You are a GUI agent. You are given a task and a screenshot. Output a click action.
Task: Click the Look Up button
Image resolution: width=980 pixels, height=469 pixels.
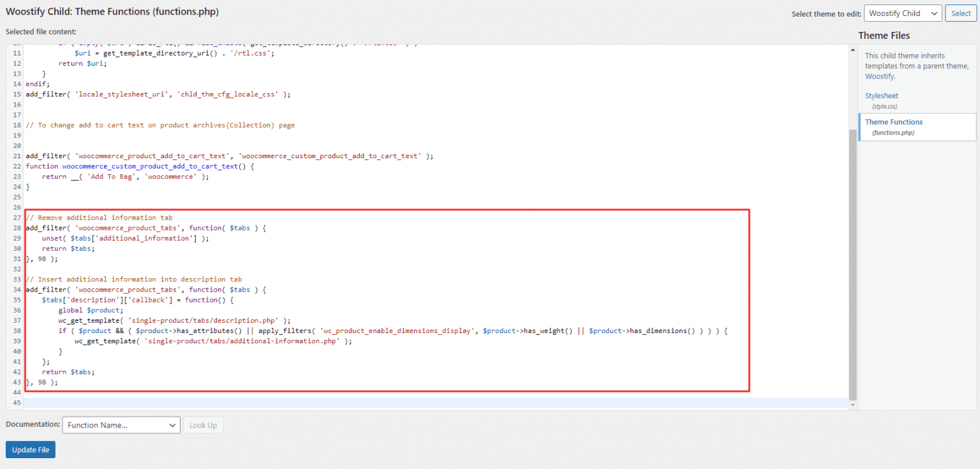pyautogui.click(x=203, y=425)
